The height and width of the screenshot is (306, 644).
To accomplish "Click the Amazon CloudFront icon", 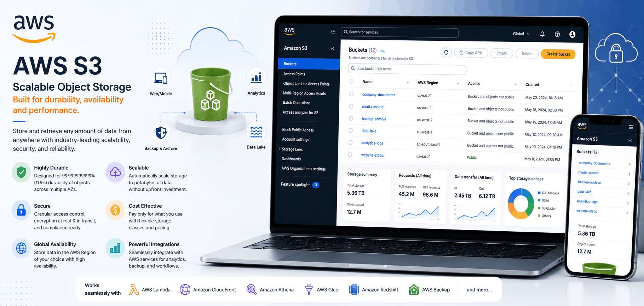I will point(185,290).
